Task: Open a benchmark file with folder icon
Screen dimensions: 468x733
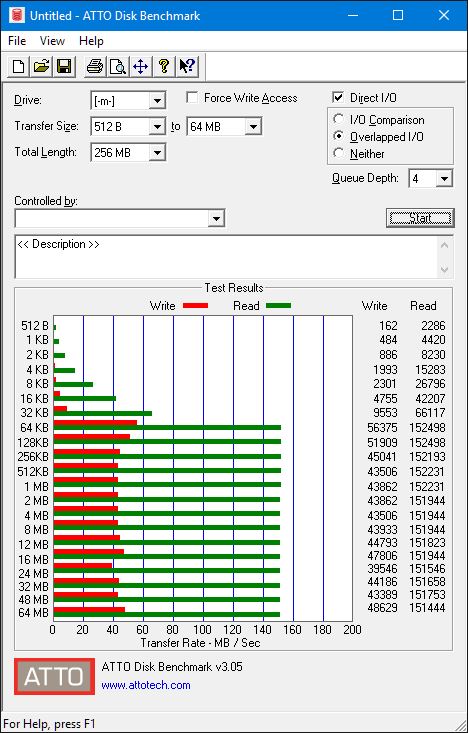Action: pyautogui.click(x=41, y=66)
